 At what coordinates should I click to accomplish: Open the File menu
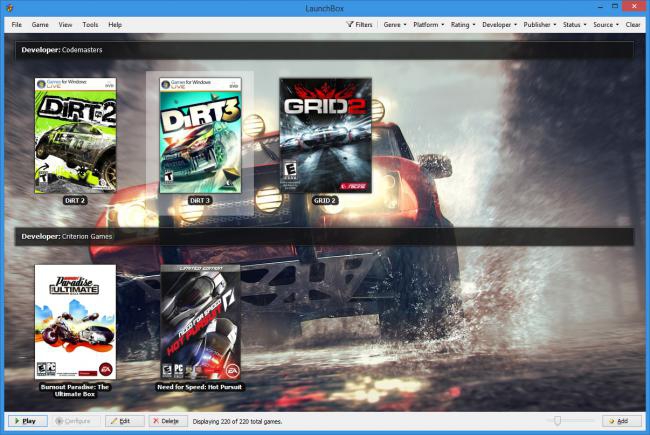(17, 24)
